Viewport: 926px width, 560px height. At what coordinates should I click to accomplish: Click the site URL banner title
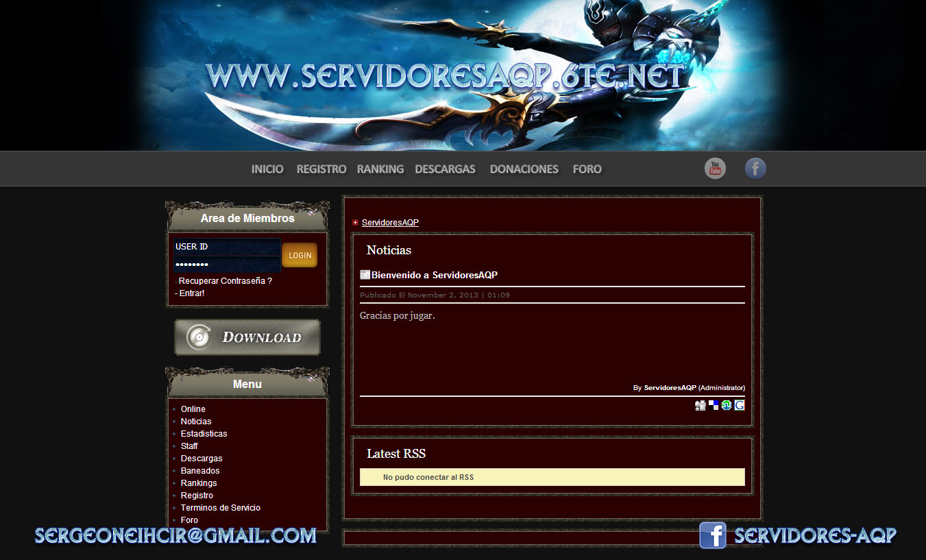444,76
